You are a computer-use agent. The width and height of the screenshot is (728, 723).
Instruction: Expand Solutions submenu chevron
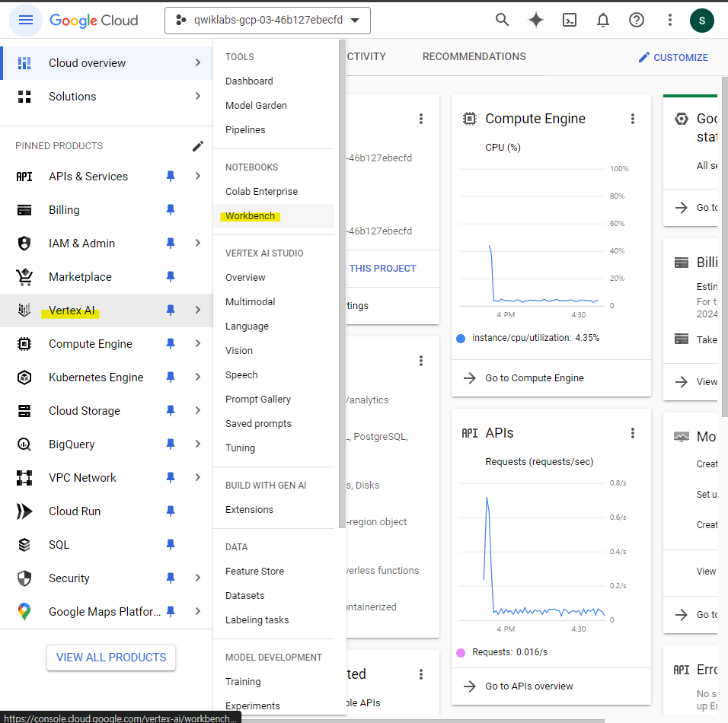pos(198,96)
